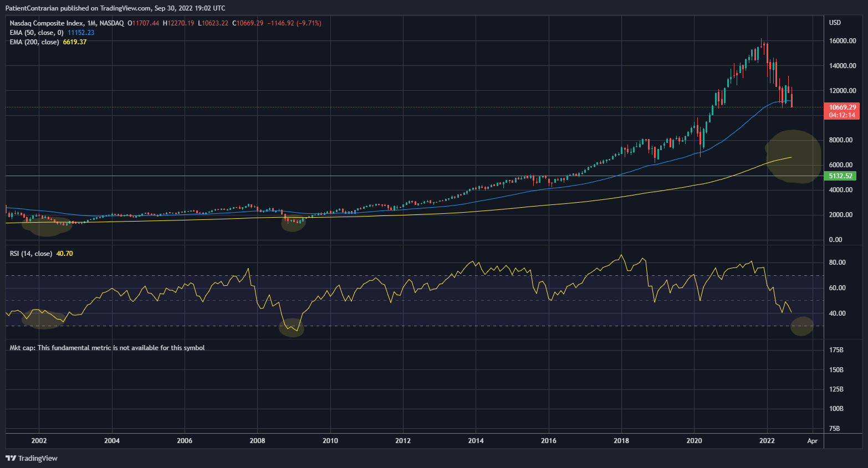Select the RSI (14, close) indicator label
Screen dimensions: 868x468
pyautogui.click(x=31, y=254)
